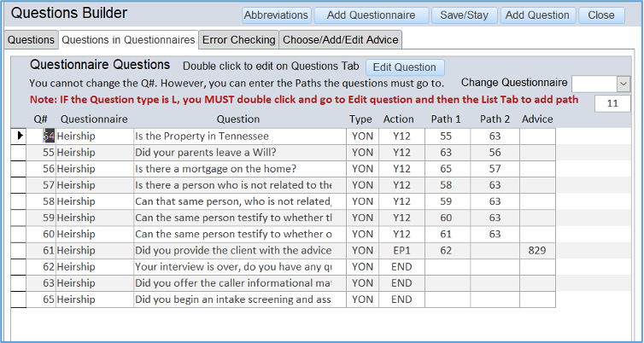
Task: Click the Save/Stay button
Action: [464, 15]
